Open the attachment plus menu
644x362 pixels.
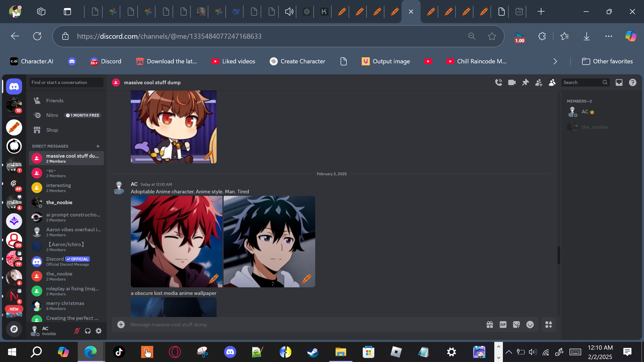(121, 325)
